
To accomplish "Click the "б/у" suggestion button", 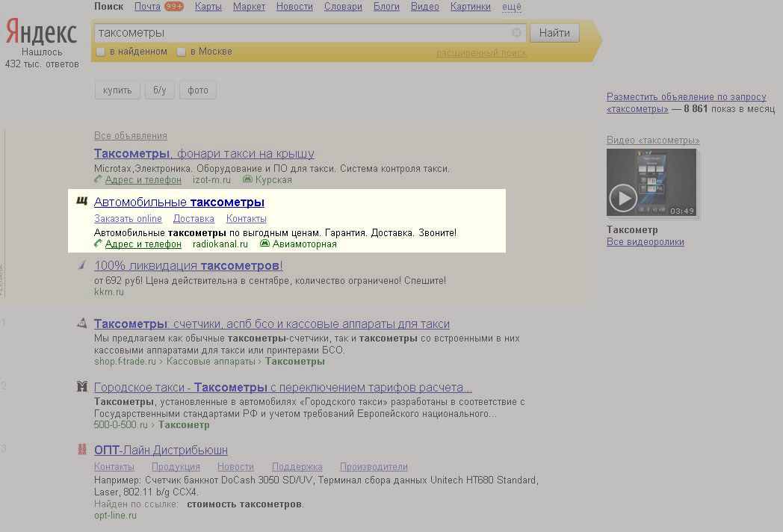I will 160,90.
